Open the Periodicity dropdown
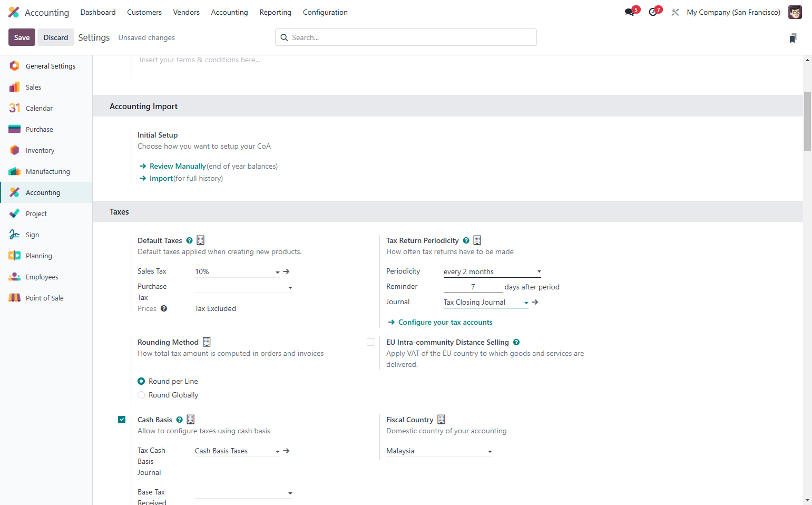812x505 pixels. (x=492, y=271)
